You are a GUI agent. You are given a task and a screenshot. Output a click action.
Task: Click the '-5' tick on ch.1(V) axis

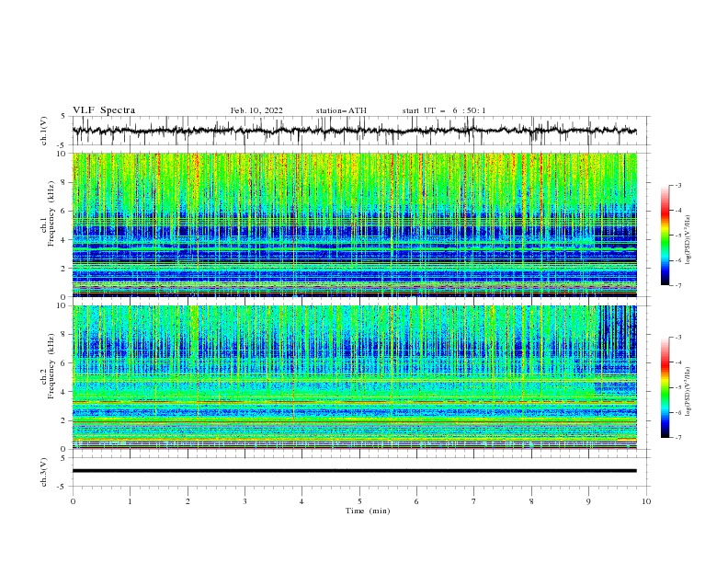tap(63, 145)
